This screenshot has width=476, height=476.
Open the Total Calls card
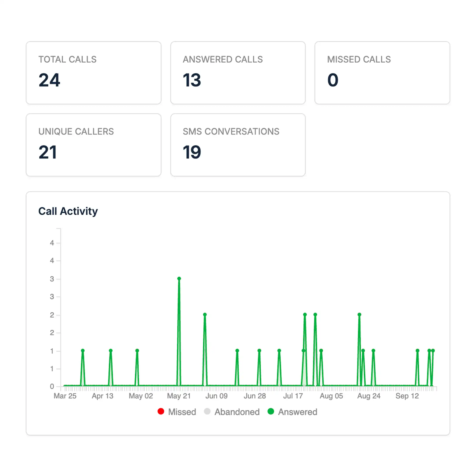pos(94,73)
